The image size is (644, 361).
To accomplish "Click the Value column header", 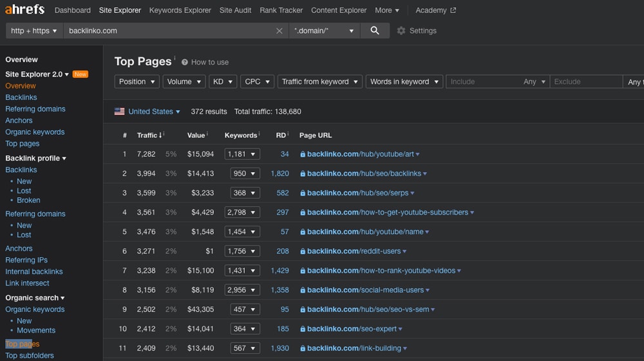I will (196, 135).
